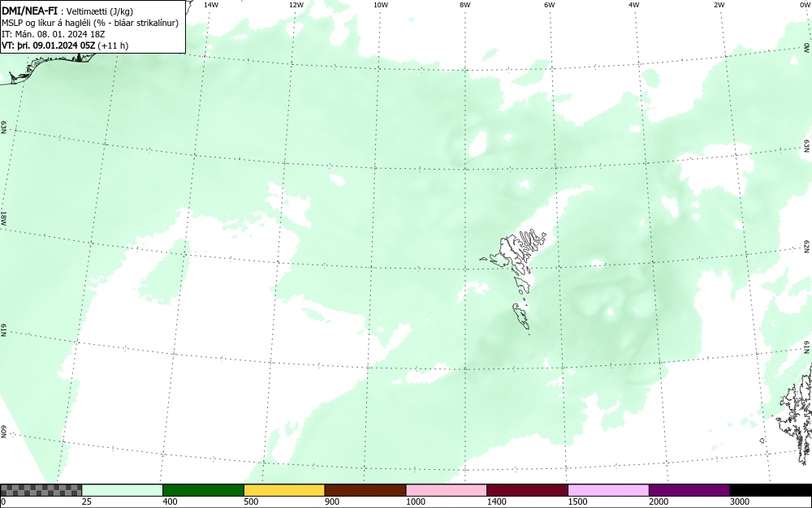
Task: Click the "6W" longitude label
Action: coord(550,5)
